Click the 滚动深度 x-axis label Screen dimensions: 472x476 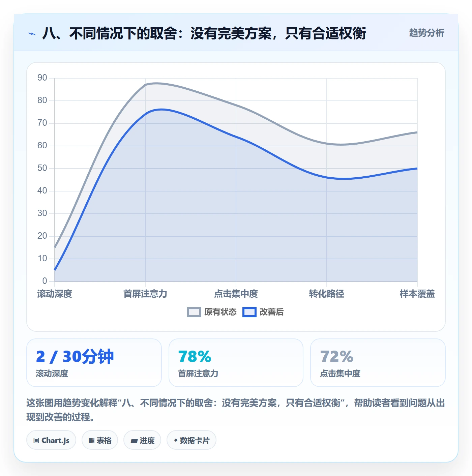[55, 294]
